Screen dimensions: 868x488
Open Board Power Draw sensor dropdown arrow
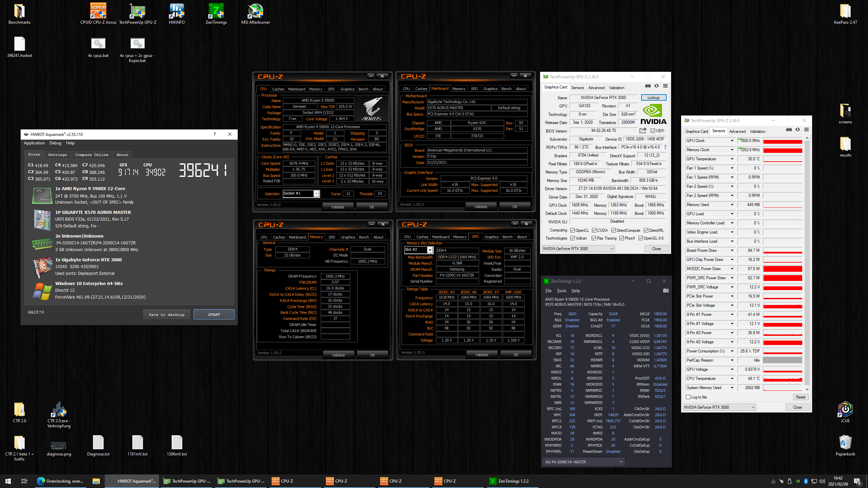click(x=732, y=250)
